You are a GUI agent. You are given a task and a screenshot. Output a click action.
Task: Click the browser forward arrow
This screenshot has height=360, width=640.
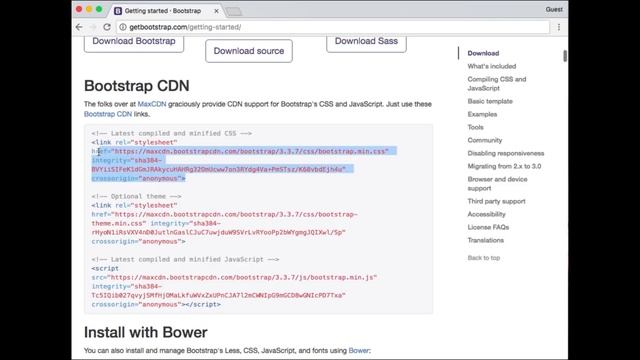(x=93, y=27)
